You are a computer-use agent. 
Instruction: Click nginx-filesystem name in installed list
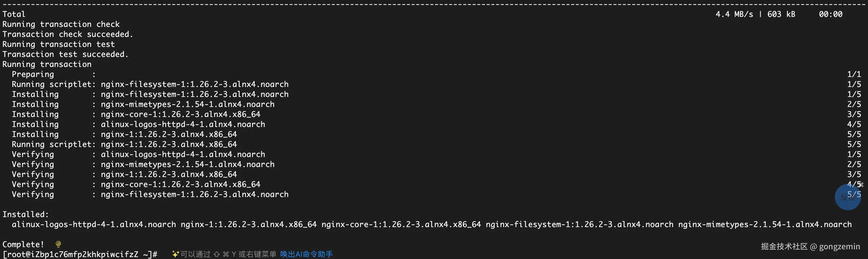[x=579, y=224]
